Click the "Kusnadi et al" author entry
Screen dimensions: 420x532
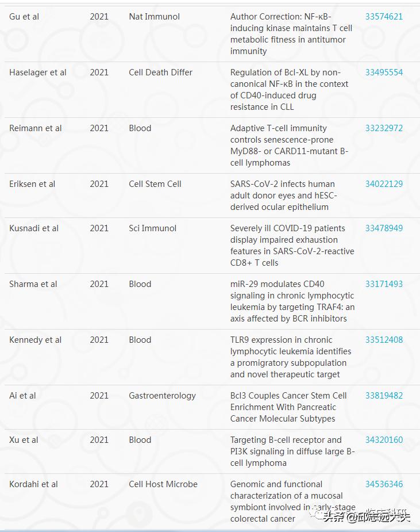[x=34, y=228]
